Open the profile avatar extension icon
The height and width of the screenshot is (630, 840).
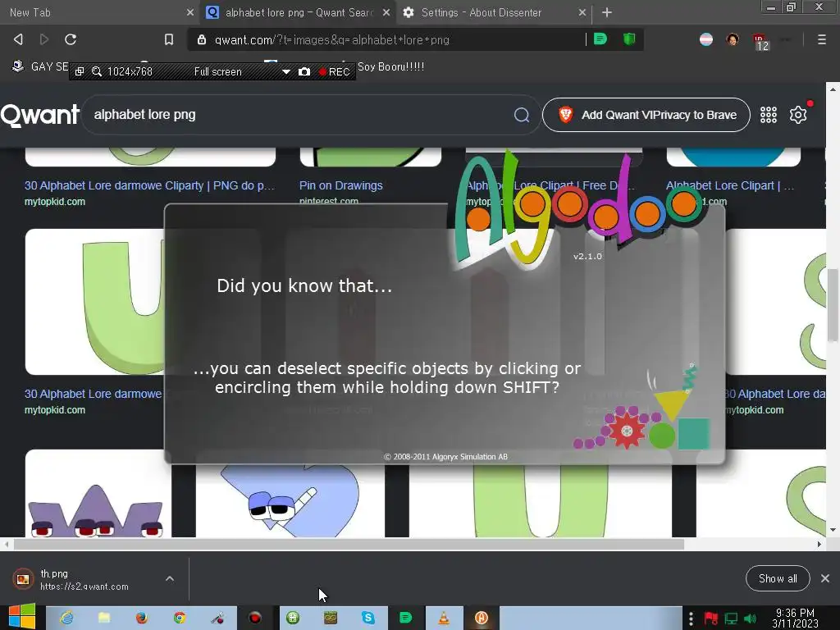(x=733, y=39)
